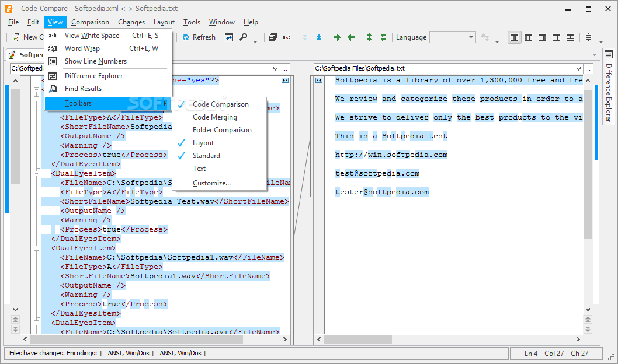The image size is (618, 364).
Task: Go to previous difference with blue up arrows
Action: coord(319,37)
